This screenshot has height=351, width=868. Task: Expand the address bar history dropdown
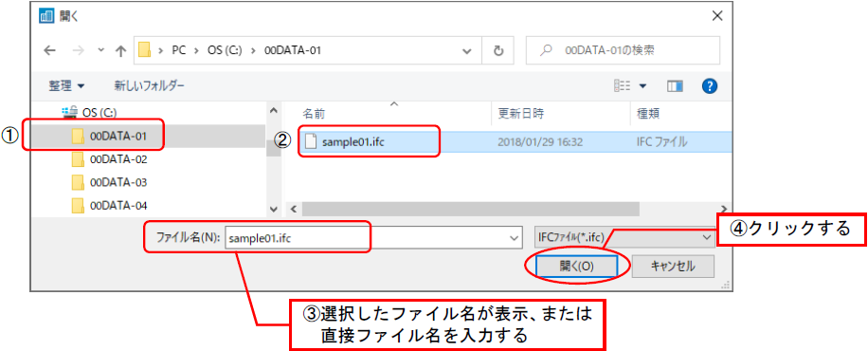(x=467, y=50)
